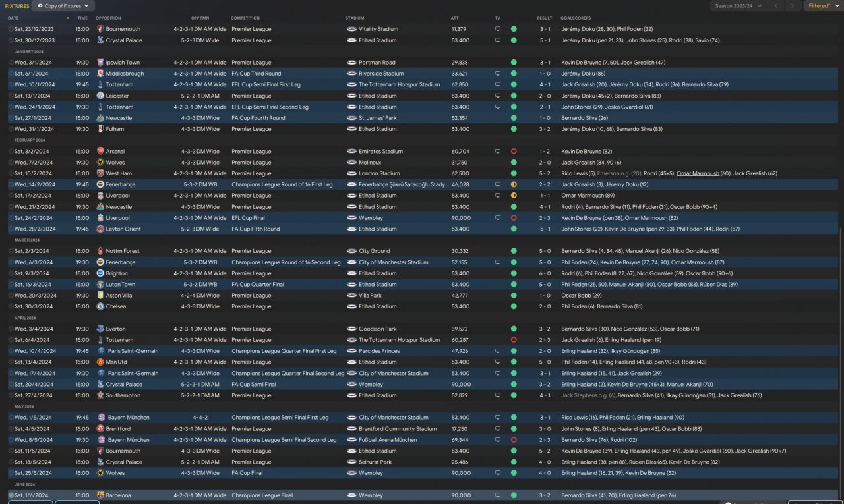Click the Arsenal club badge
The height and width of the screenshot is (504, 844).
click(100, 152)
